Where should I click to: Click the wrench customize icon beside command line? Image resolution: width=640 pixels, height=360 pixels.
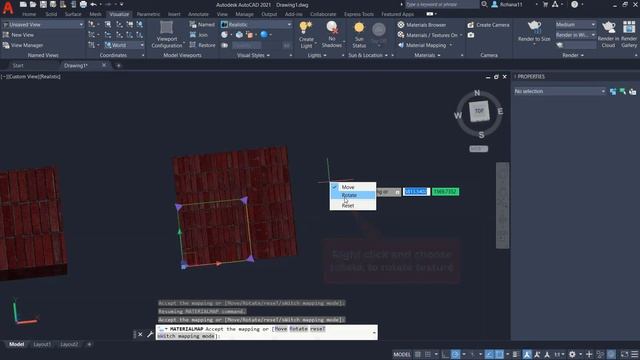tap(150, 334)
